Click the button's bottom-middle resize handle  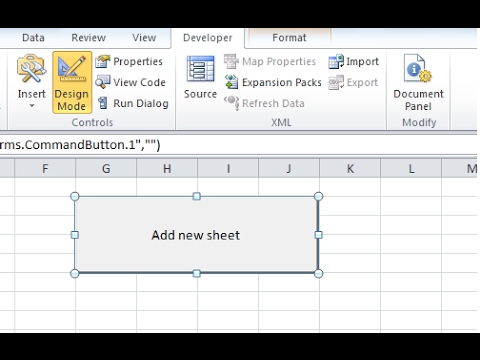[x=197, y=273]
